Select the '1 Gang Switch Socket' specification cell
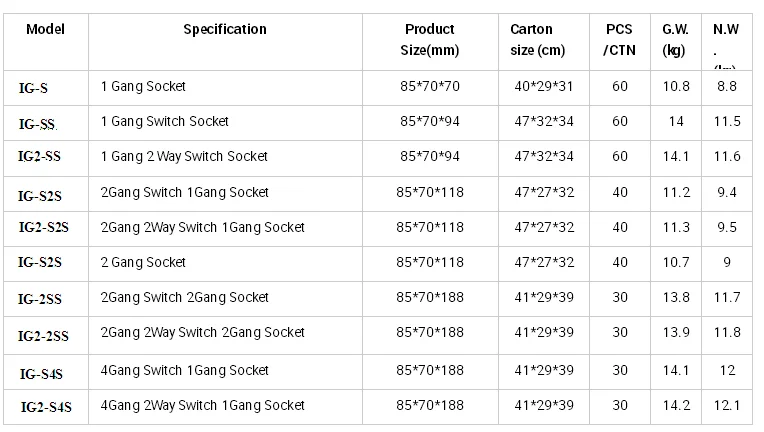The width and height of the screenshot is (764, 432). 165,121
